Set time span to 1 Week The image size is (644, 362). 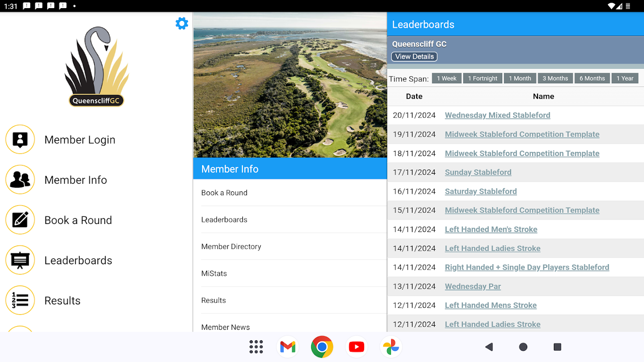point(447,78)
